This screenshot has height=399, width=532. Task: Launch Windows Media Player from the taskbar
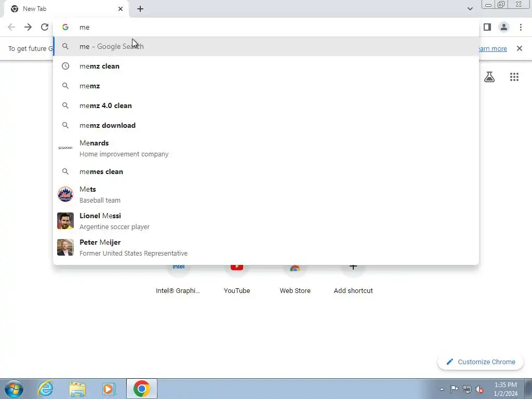click(x=109, y=389)
